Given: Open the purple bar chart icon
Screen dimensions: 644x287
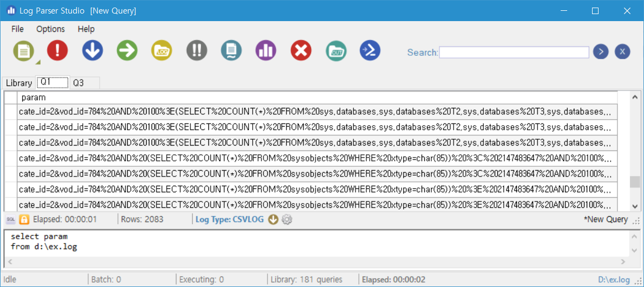Looking at the screenshot, I should 266,50.
